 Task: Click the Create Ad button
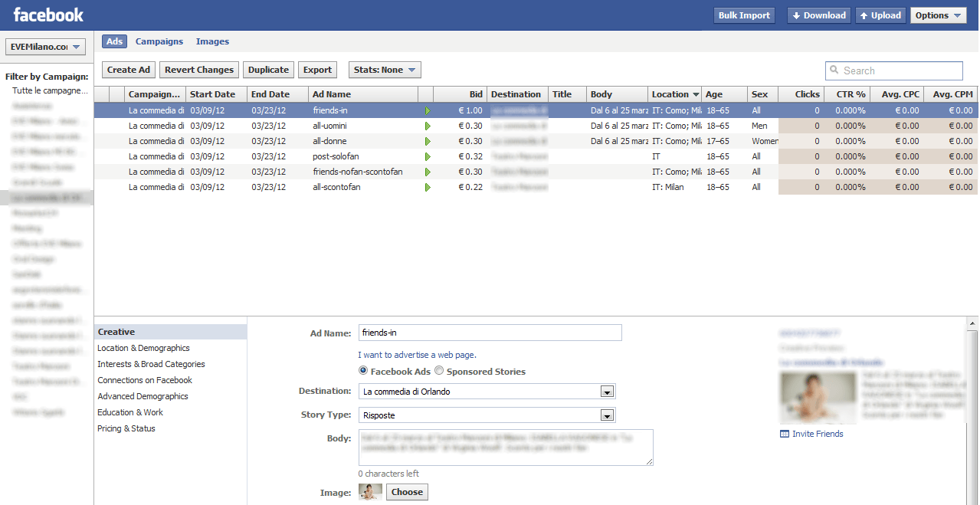pyautogui.click(x=129, y=70)
